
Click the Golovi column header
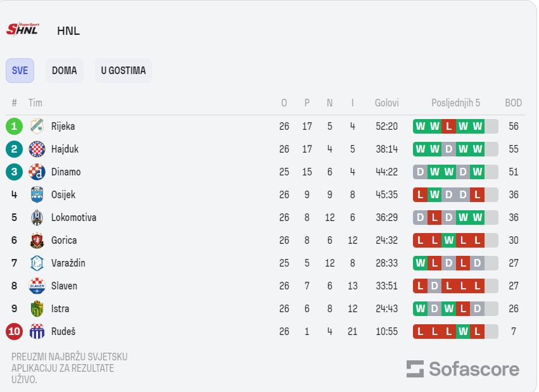point(387,103)
